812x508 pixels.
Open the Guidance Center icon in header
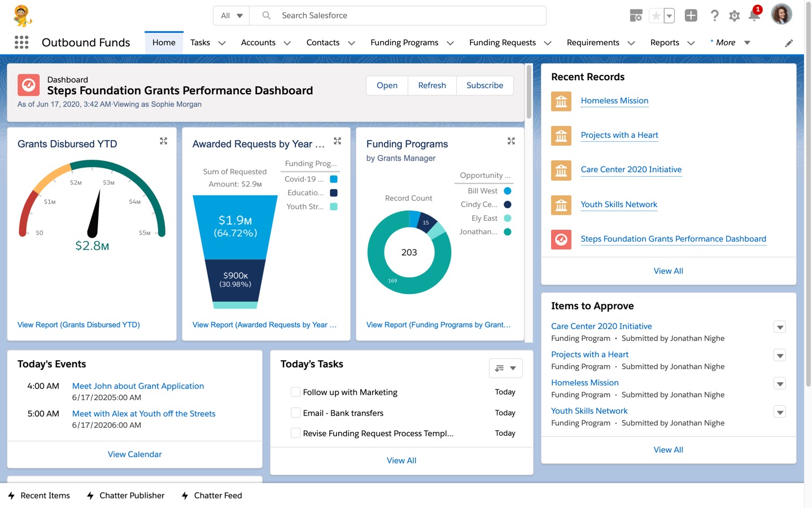[636, 16]
